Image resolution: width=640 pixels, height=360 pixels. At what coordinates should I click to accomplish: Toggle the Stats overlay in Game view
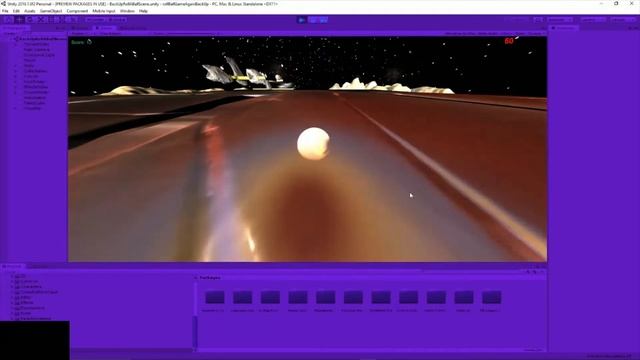pos(520,33)
